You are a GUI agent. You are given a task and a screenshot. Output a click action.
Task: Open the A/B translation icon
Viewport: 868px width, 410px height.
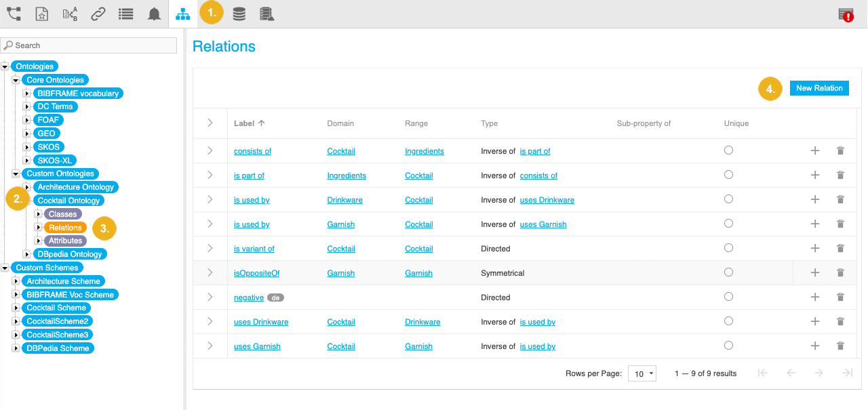70,14
